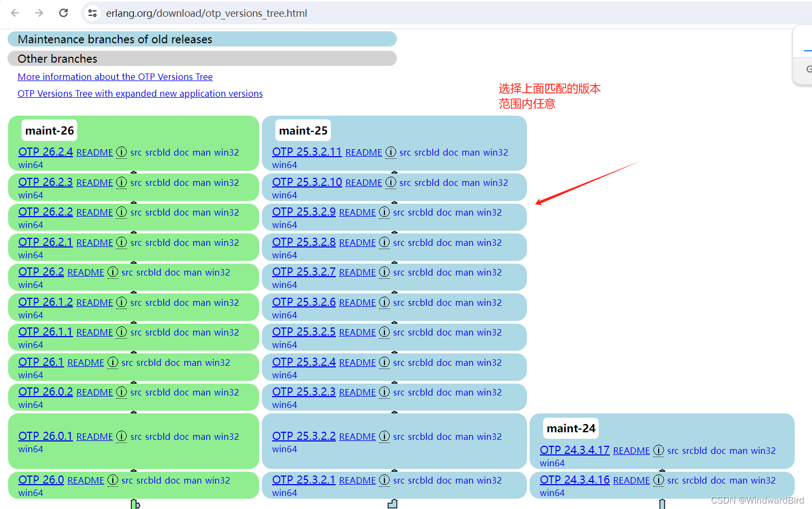
Task: Click info icon next to OTP 25.3.2.8
Action: 384,243
